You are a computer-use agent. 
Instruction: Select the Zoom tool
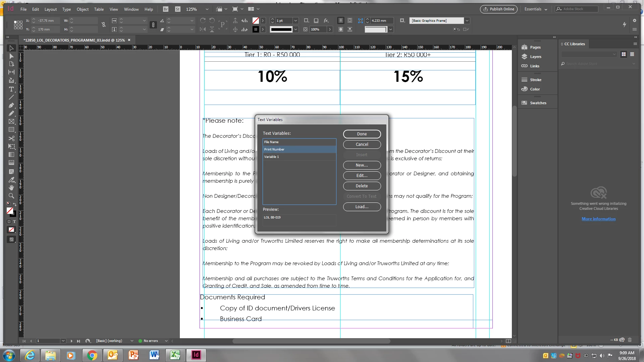point(11,196)
